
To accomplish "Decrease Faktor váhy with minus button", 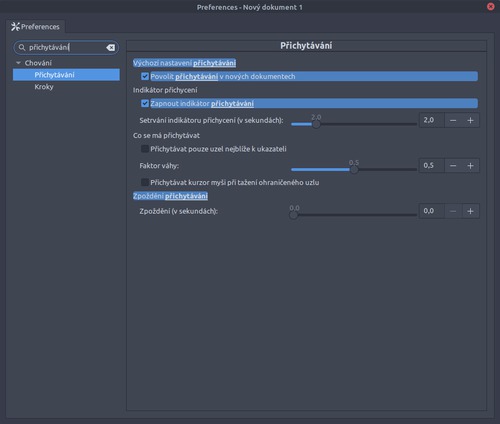I will pos(453,166).
